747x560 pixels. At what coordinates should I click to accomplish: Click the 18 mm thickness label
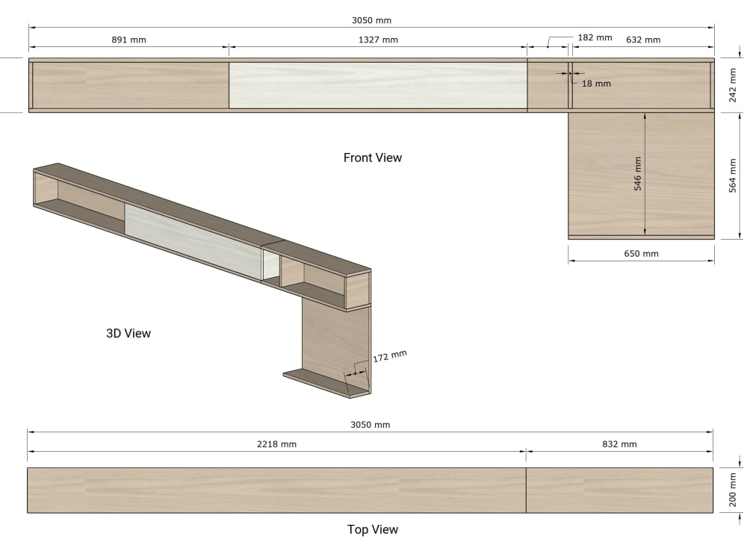[596, 84]
